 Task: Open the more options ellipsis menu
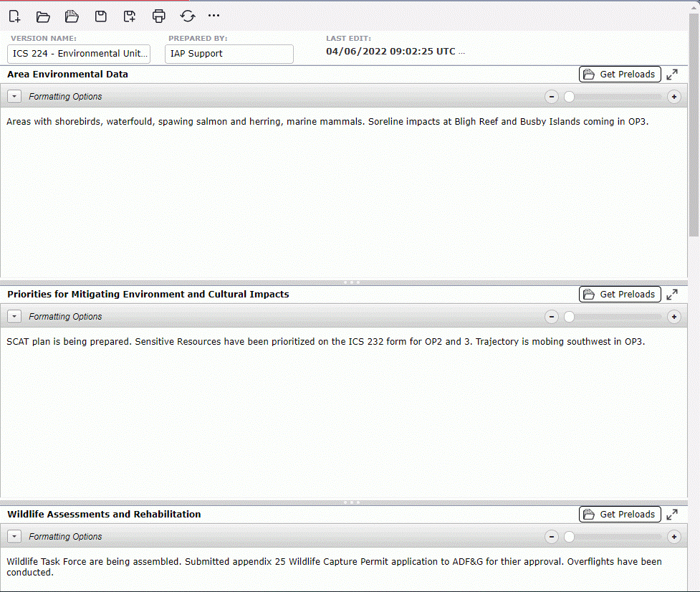pyautogui.click(x=214, y=16)
